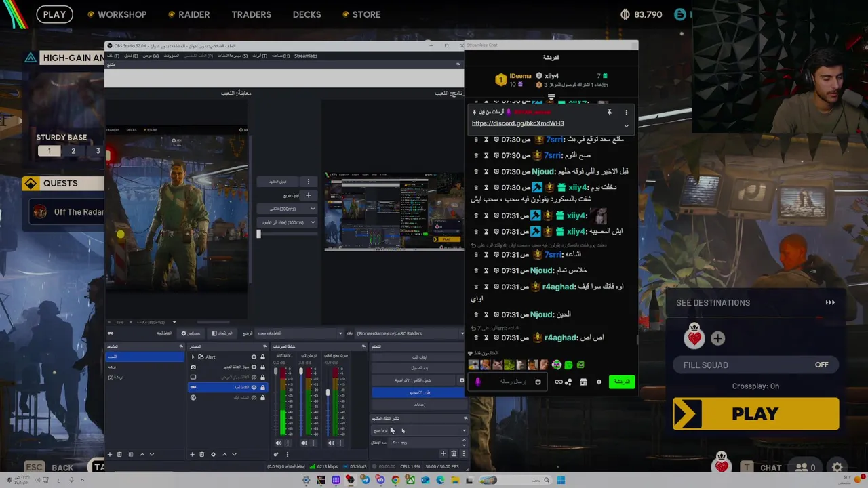868x488 pixels.
Task: Open the fade to black (300ms) dropdown
Action: click(x=288, y=222)
